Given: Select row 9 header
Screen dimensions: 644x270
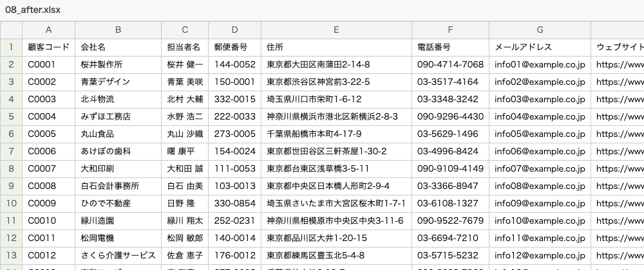Looking at the screenshot, I should (11, 186).
